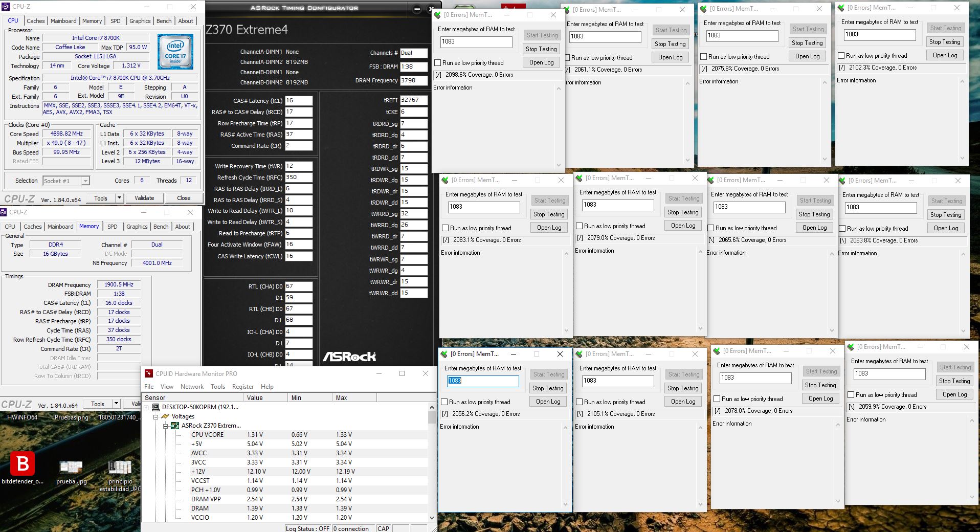Open the Tools dropdown arrow in the CPU-Z memory window
980x532 pixels.
tap(116, 404)
